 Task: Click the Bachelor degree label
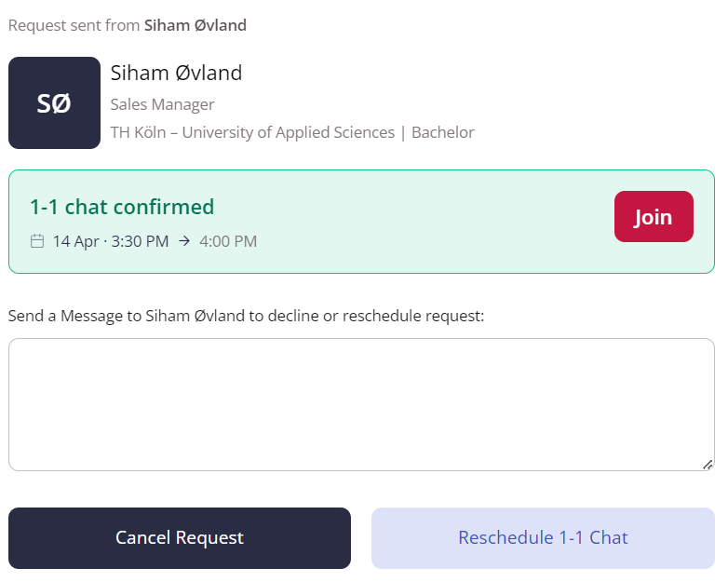tap(443, 132)
